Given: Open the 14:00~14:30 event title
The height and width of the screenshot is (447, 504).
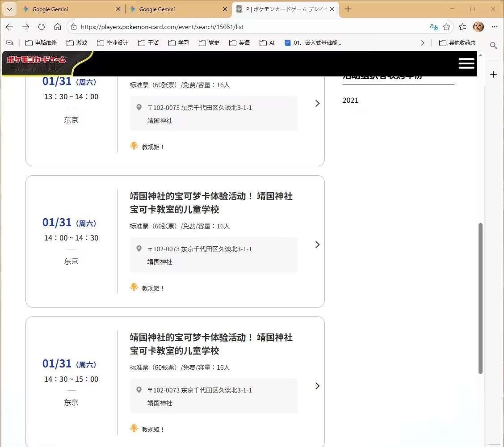Looking at the screenshot, I should point(211,202).
